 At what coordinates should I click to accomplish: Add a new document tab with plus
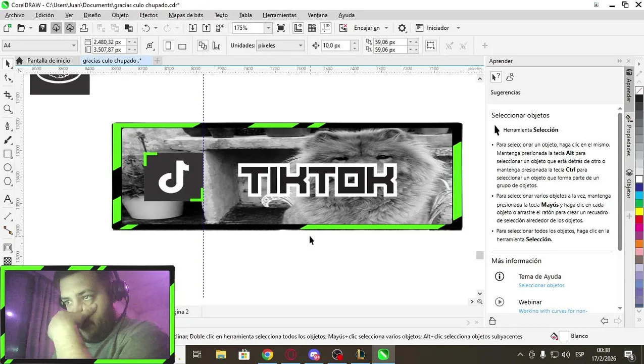[x=157, y=61]
